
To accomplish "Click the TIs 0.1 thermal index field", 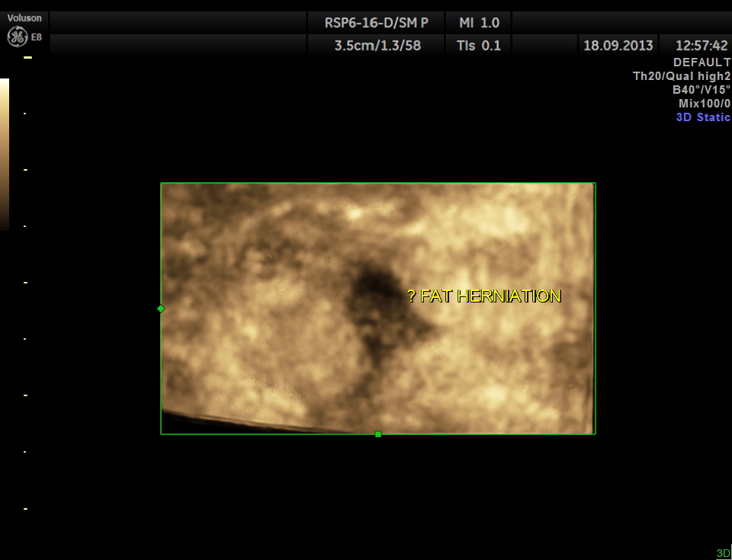I will pos(479,45).
